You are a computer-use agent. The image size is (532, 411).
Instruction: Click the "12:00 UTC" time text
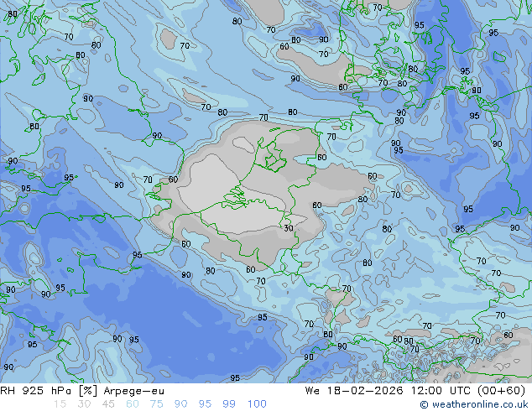point(441,391)
